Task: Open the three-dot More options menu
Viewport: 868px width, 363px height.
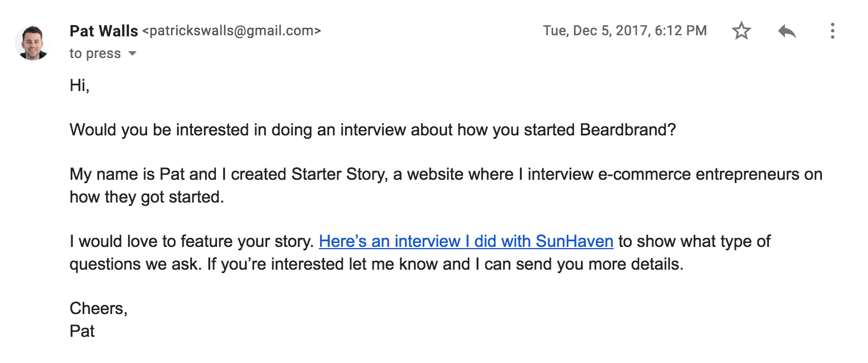Action: 832,31
